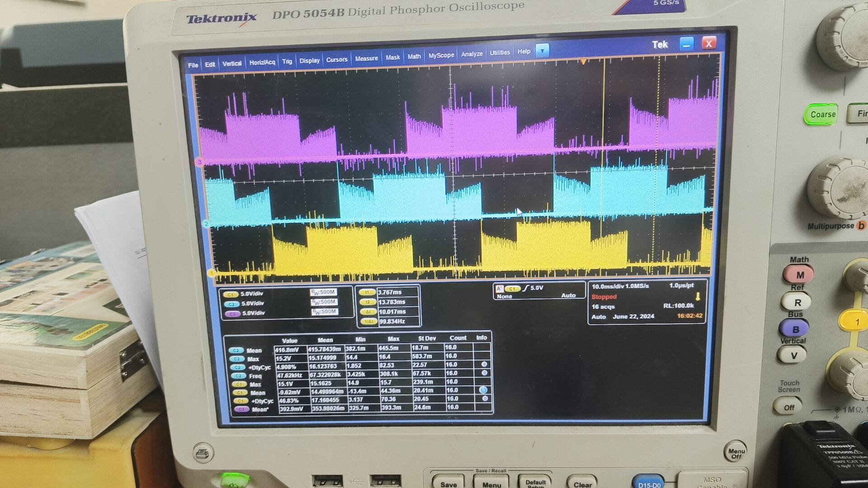Screen dimensions: 868x488
Task: Click the C2 bandwidth 500M indicator
Action: coord(324,302)
